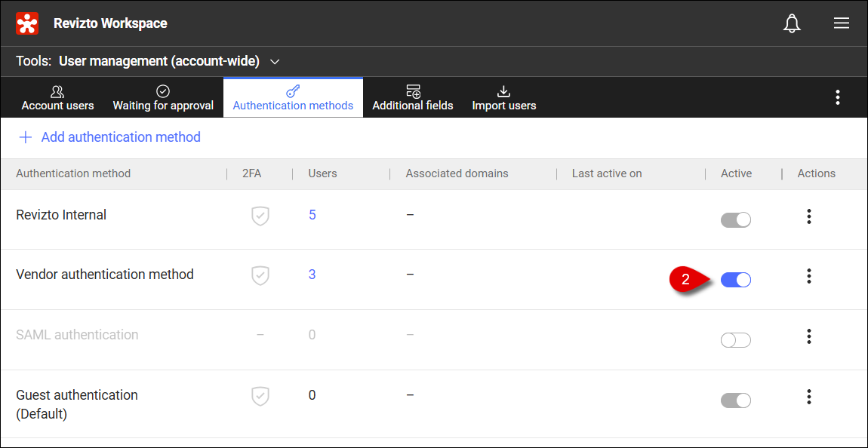Click the Revizto logo icon
Viewport: 868px width, 448px height.
pyautogui.click(x=27, y=23)
